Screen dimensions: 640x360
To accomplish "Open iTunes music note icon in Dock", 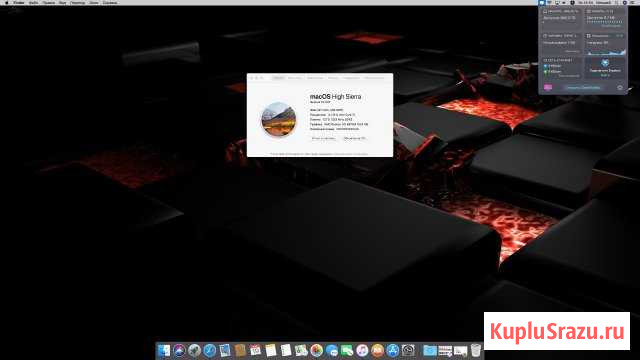I will click(362, 351).
